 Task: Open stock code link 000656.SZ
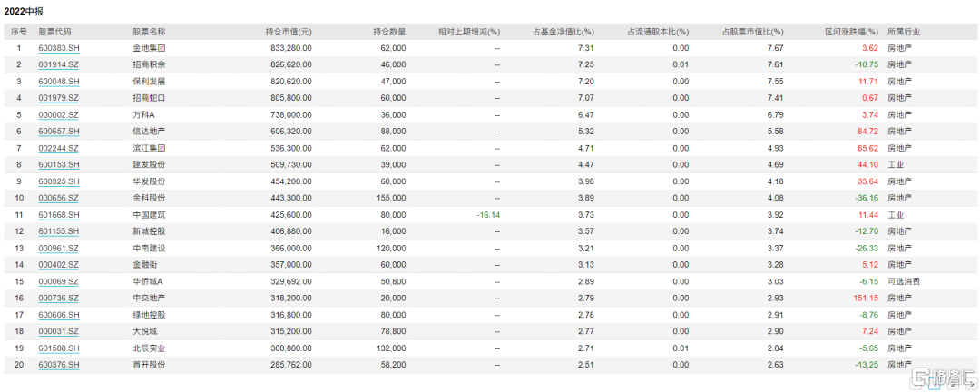(59, 198)
